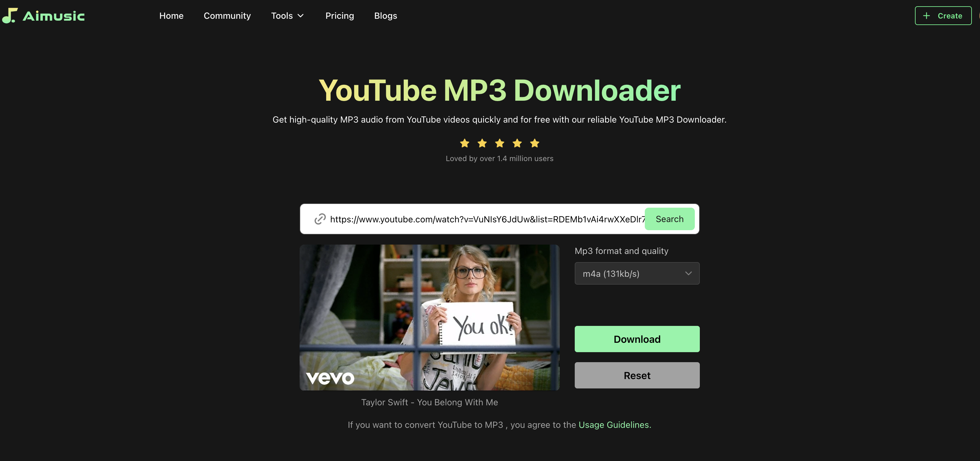980x461 pixels.
Task: Click the music note icon
Action: (9, 15)
